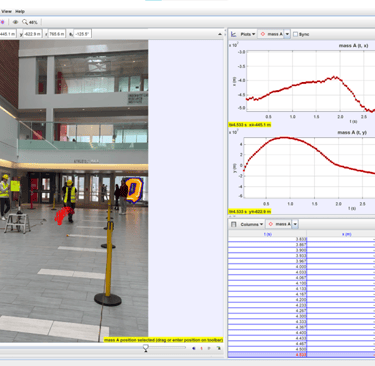Click the loop button at the player's right end

(x=219, y=348)
